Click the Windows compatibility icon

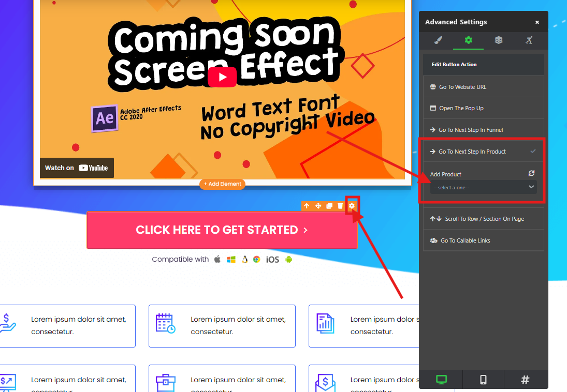tap(231, 260)
